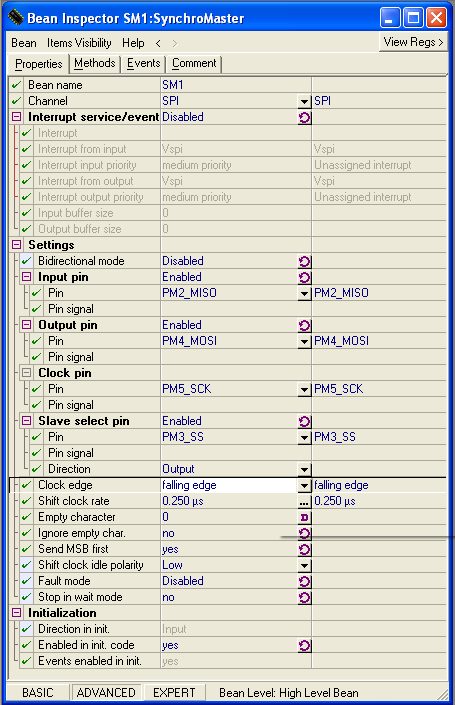
Task: Edit the Empty character value 0
Action: coord(229,517)
